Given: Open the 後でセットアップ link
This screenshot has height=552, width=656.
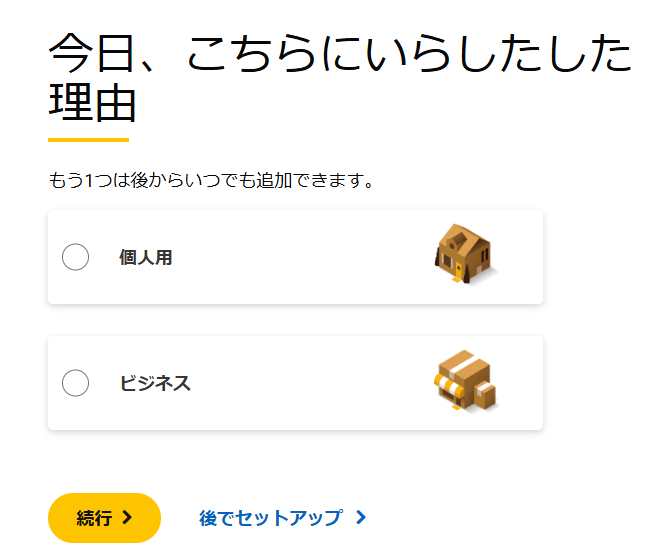Looking at the screenshot, I should pyautogui.click(x=270, y=518).
